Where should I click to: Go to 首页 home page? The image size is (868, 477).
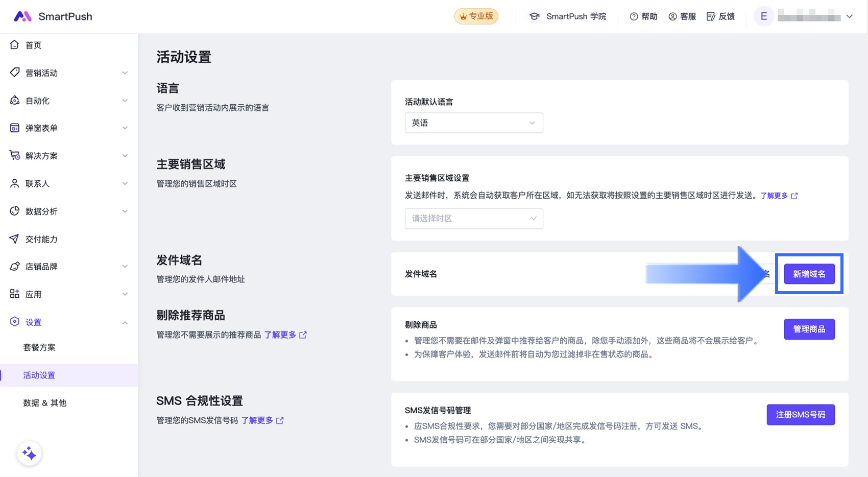34,45
